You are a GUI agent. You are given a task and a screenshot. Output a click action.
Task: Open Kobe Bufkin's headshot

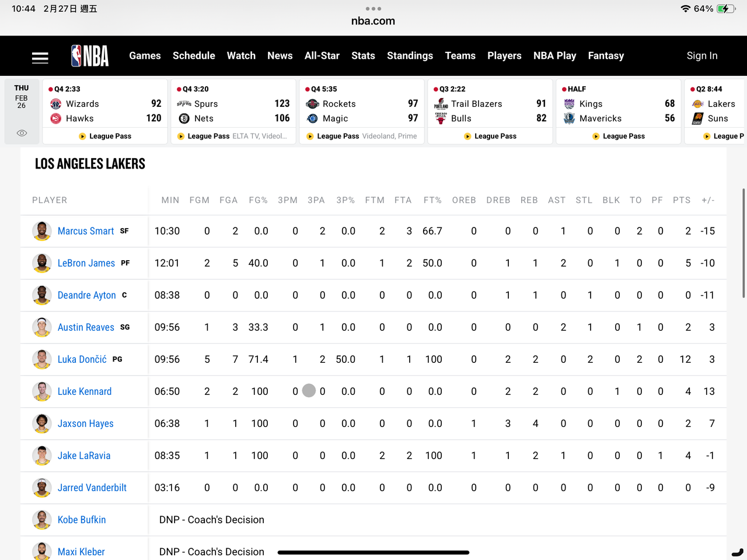pyautogui.click(x=42, y=520)
